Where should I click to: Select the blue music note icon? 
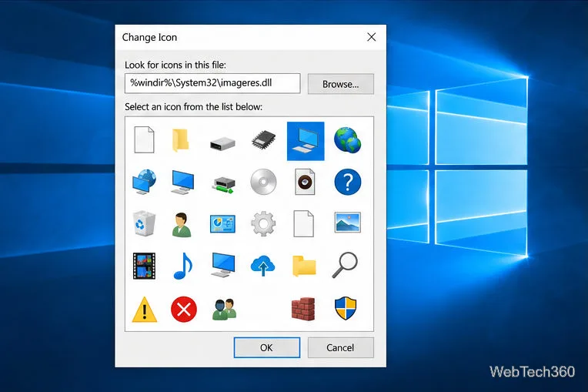pyautogui.click(x=183, y=266)
